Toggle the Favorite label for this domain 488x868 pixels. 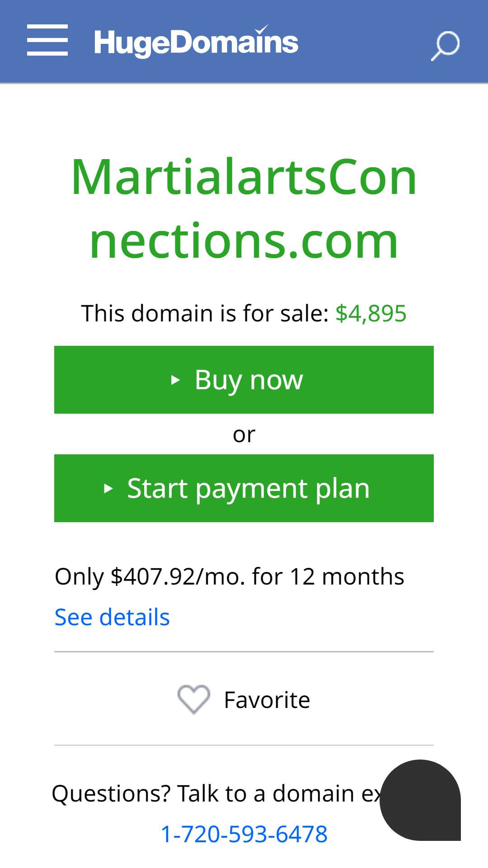(267, 700)
